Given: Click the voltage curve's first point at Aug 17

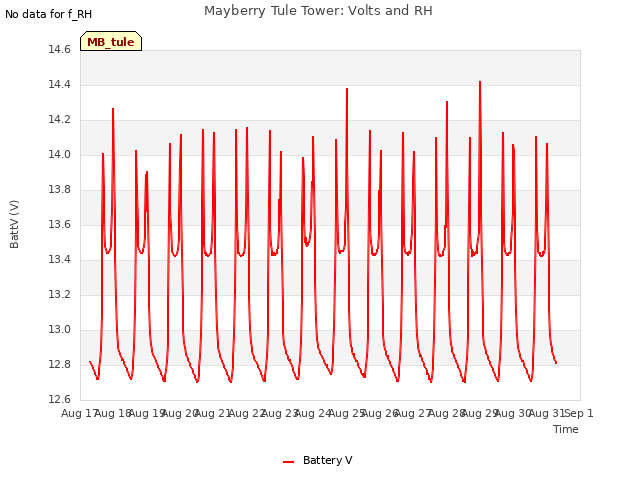Looking at the screenshot, I should tap(90, 362).
